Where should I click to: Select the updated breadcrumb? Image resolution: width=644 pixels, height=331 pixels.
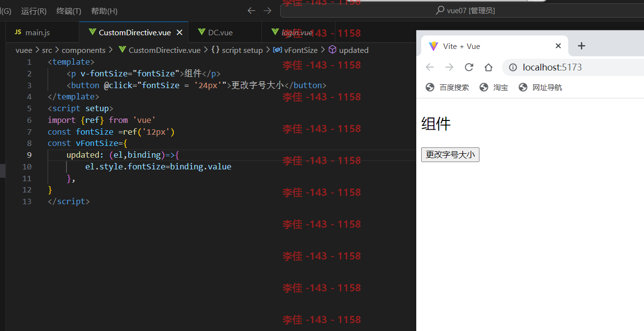[x=354, y=50]
